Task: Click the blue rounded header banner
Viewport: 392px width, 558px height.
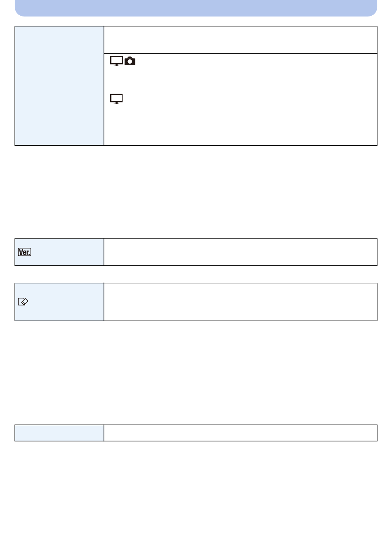Action: tap(196, 8)
